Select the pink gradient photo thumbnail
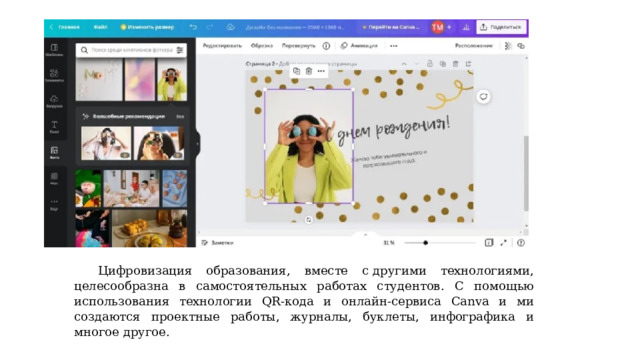Image resolution: width=640 pixels, height=360 pixels. pos(140,80)
